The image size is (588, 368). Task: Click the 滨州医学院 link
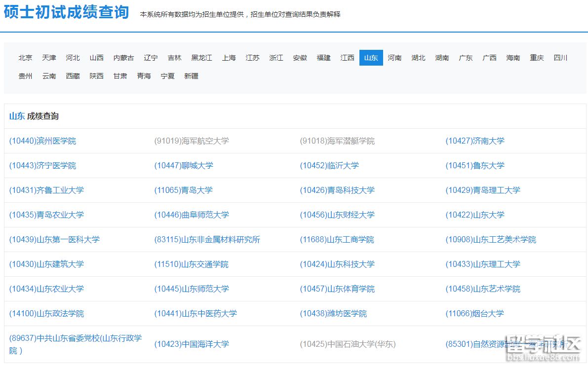coord(42,141)
